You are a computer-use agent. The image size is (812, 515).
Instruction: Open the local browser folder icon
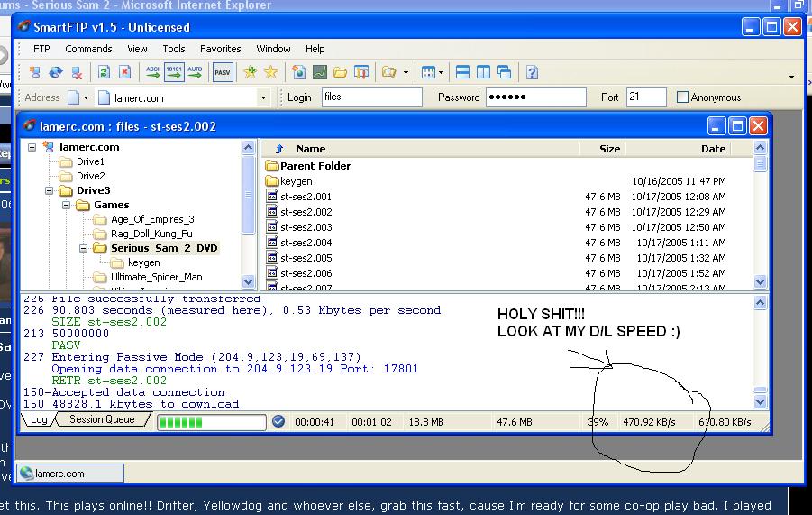coord(340,72)
